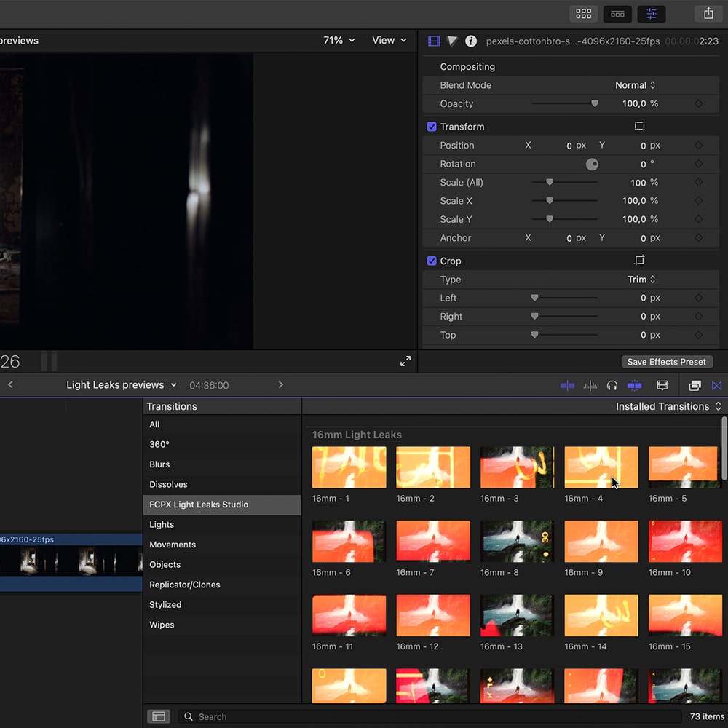
Task: Open the Transitions browser bowtie icon
Action: click(x=716, y=385)
